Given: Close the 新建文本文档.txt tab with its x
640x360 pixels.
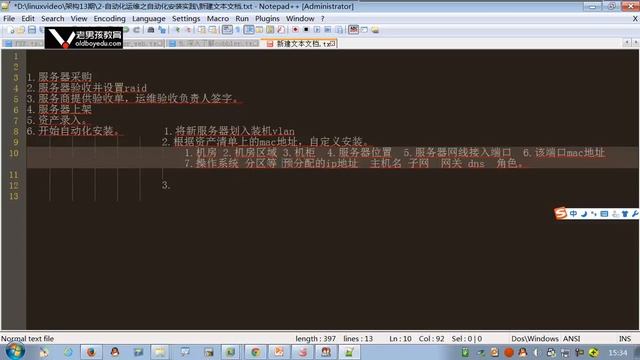Looking at the screenshot, I should [333, 43].
